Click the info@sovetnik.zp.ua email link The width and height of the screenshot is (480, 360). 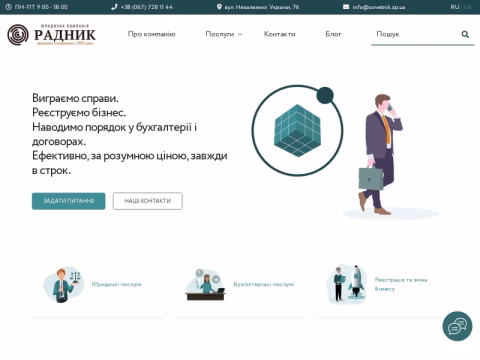pos(379,7)
